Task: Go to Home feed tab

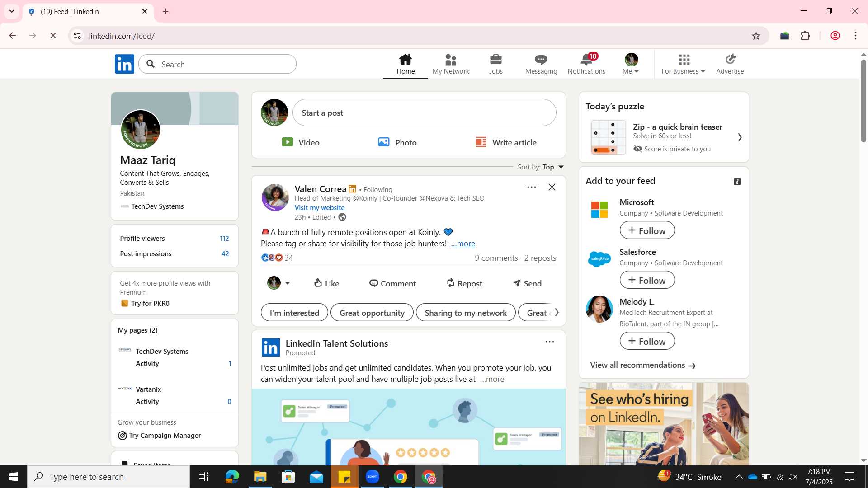Action: [x=406, y=64]
